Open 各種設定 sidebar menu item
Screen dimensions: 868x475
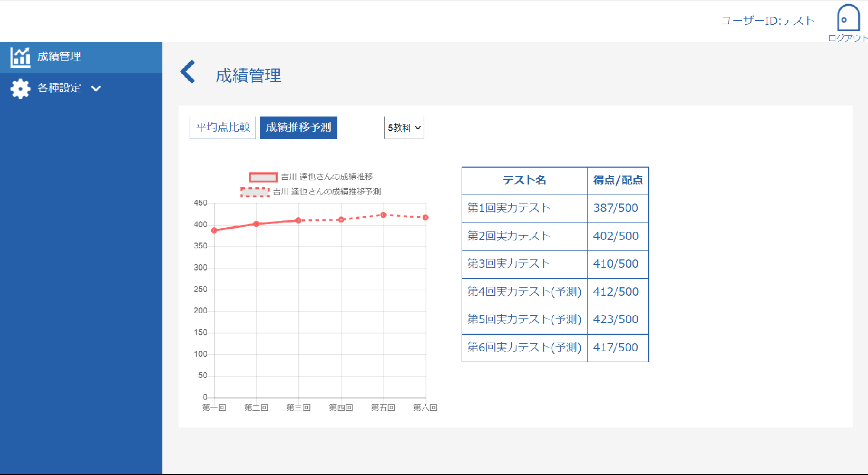pyautogui.click(x=59, y=88)
